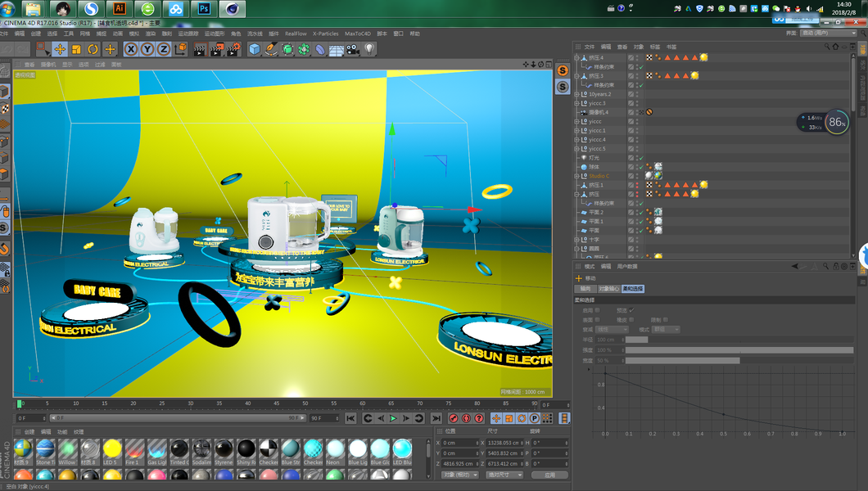Open Illustrator from the taskbar
868x491 pixels.
119,9
